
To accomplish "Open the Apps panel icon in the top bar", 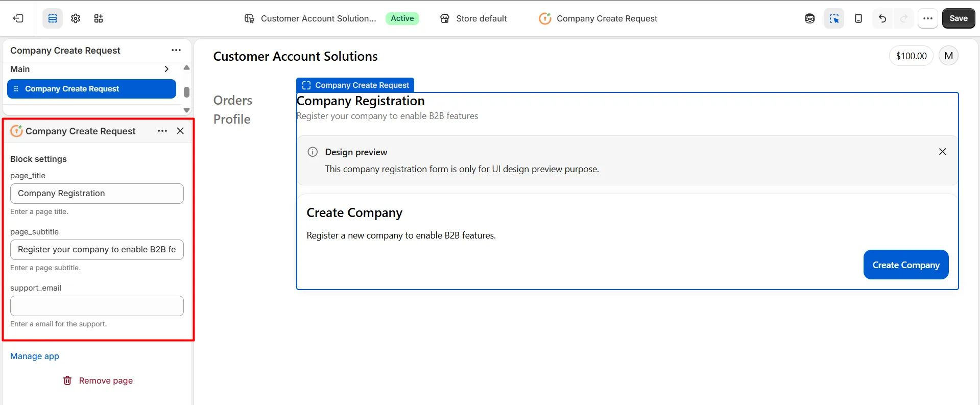I will [99, 18].
